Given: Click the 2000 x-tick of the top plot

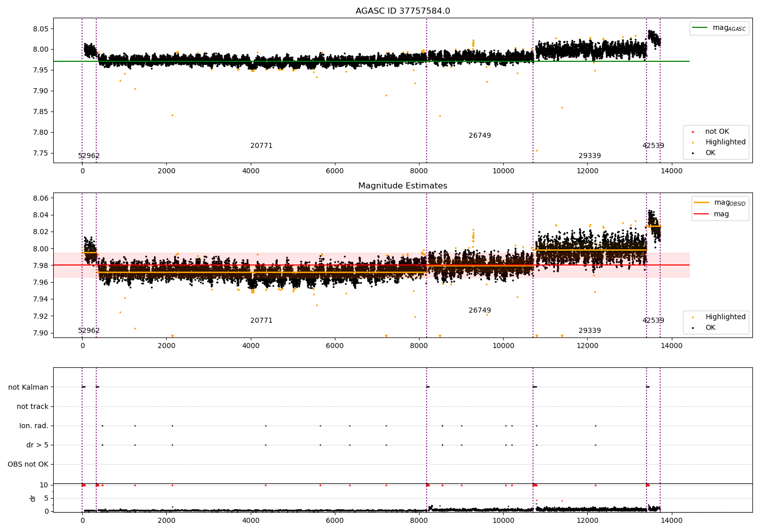Looking at the screenshot, I should 167,171.
